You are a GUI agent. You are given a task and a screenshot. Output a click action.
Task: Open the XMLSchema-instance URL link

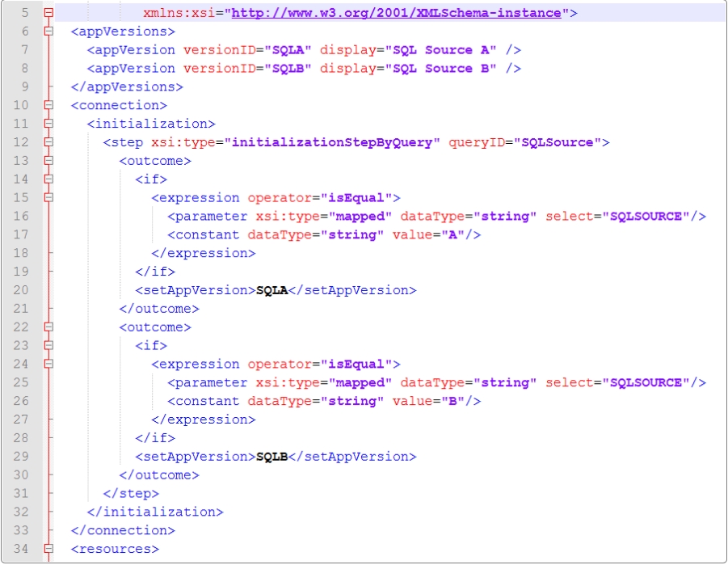[x=397, y=13]
